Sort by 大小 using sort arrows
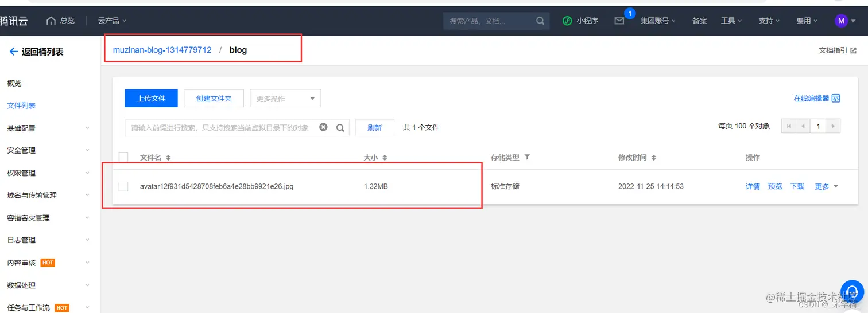The image size is (868, 313). [385, 158]
